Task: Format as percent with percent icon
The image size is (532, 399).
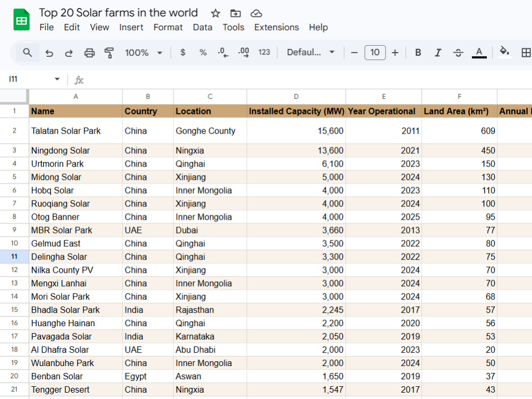Action: 203,53
